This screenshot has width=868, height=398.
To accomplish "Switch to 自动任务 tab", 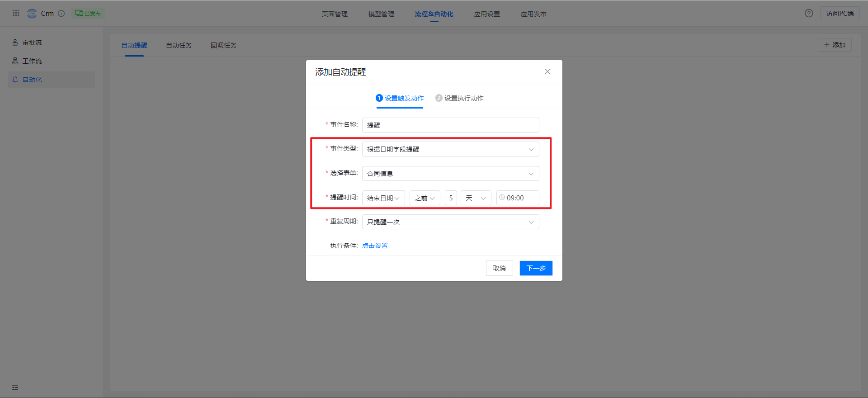I will 179,45.
